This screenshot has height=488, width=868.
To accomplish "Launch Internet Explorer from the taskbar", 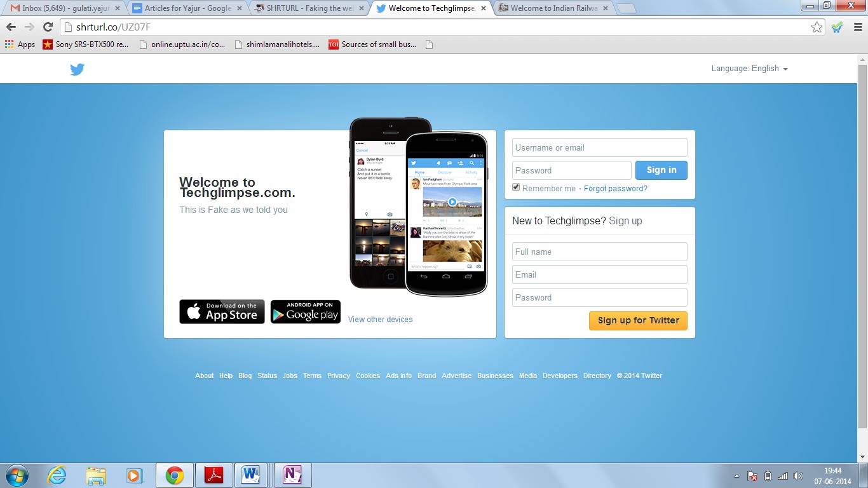I will click(x=57, y=475).
